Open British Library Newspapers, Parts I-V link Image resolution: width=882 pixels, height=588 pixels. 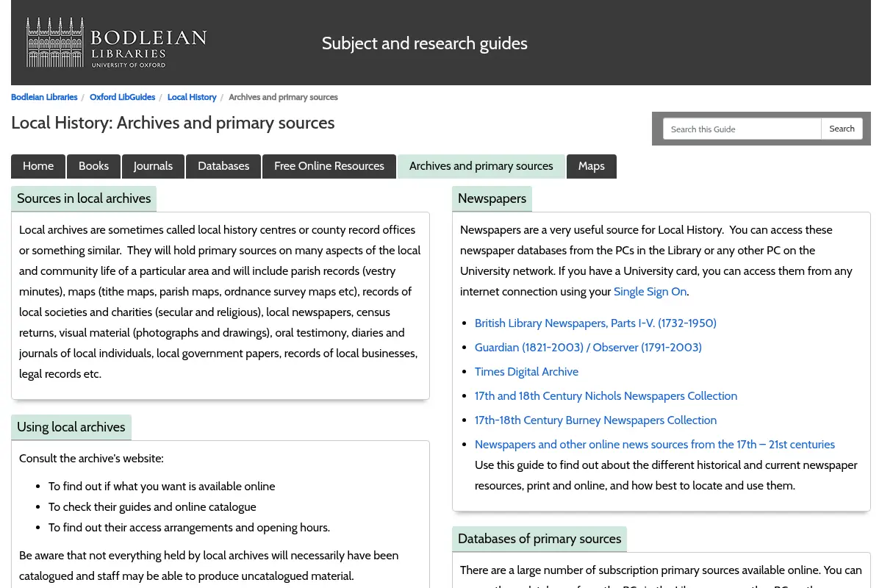[595, 323]
